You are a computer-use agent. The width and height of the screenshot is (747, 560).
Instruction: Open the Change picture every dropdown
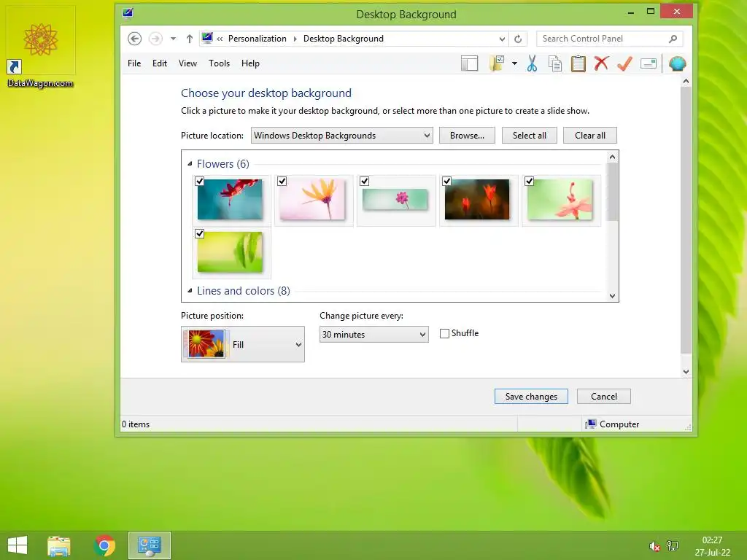tap(374, 334)
